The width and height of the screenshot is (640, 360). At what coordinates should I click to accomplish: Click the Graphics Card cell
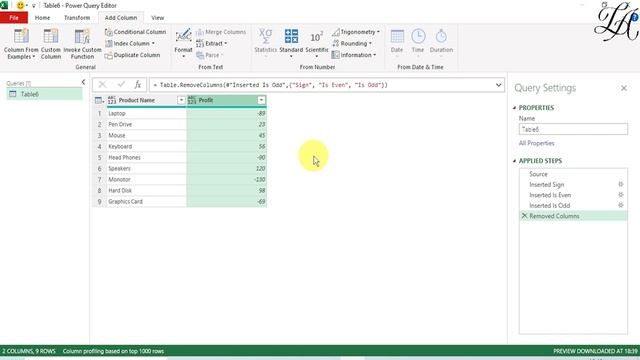[x=146, y=201]
